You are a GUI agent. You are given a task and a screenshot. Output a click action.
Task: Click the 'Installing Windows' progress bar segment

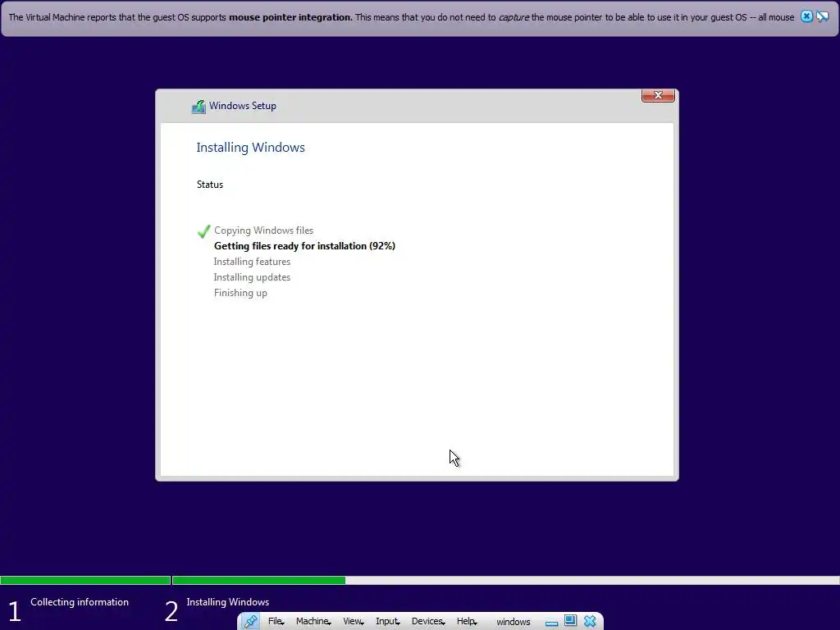pos(505,580)
